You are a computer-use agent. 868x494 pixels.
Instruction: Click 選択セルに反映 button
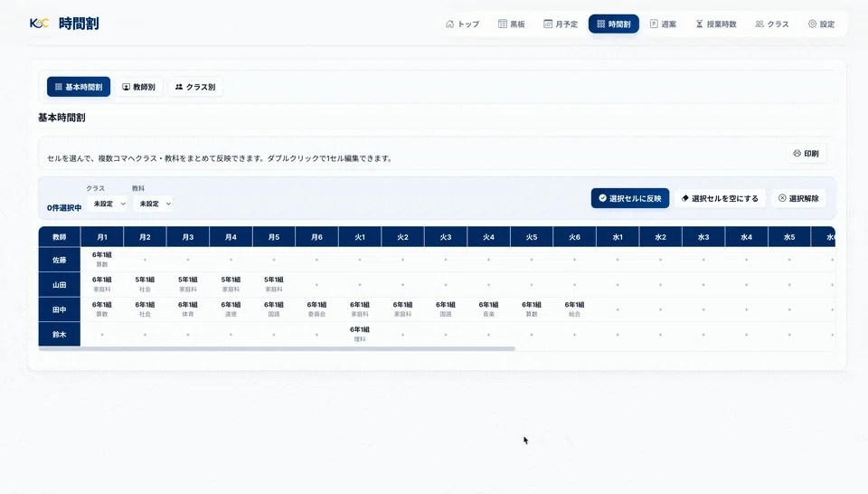tap(630, 198)
